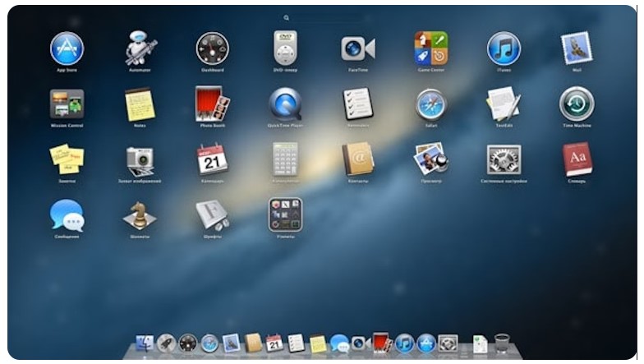The width and height of the screenshot is (644, 364).
Task: Open Photo Booth in the Dock
Action: pos(383,343)
